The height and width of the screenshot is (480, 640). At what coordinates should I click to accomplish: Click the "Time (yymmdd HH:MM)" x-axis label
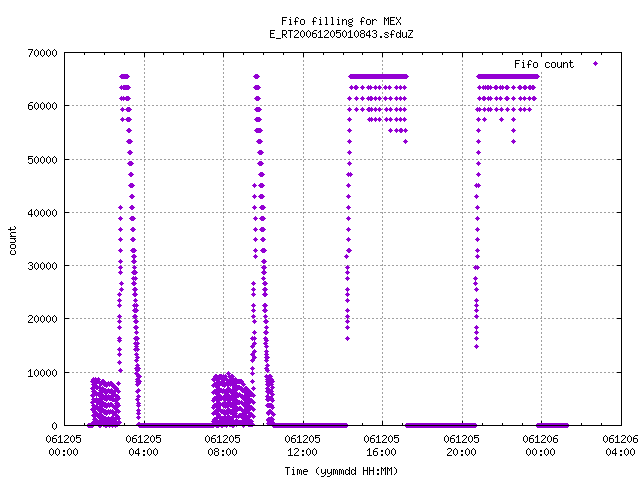(341, 471)
